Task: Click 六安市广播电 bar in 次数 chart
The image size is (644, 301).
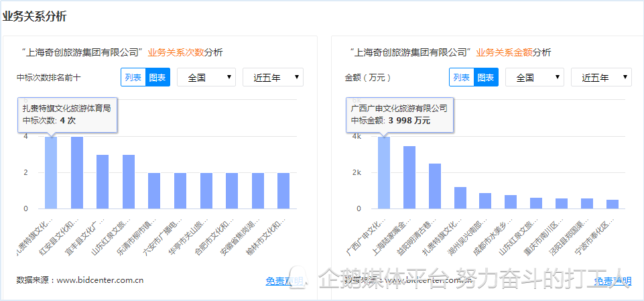Action: tap(180, 191)
